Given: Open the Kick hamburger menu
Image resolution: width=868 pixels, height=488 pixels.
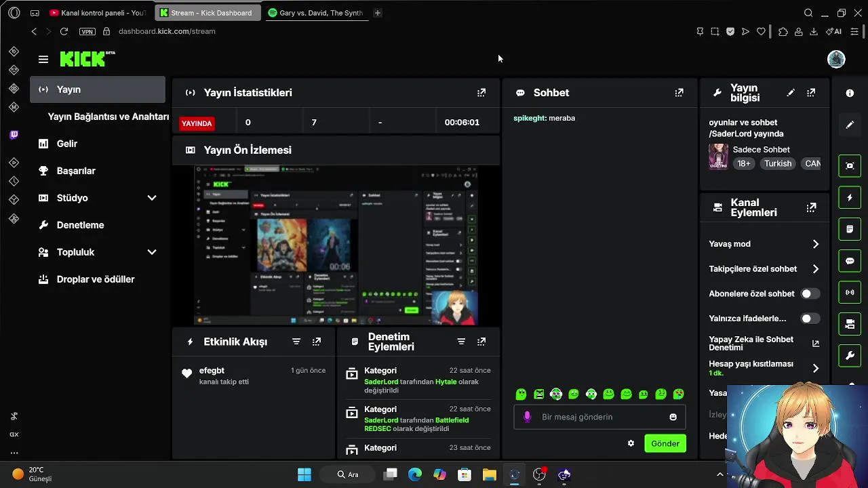Looking at the screenshot, I should point(43,60).
